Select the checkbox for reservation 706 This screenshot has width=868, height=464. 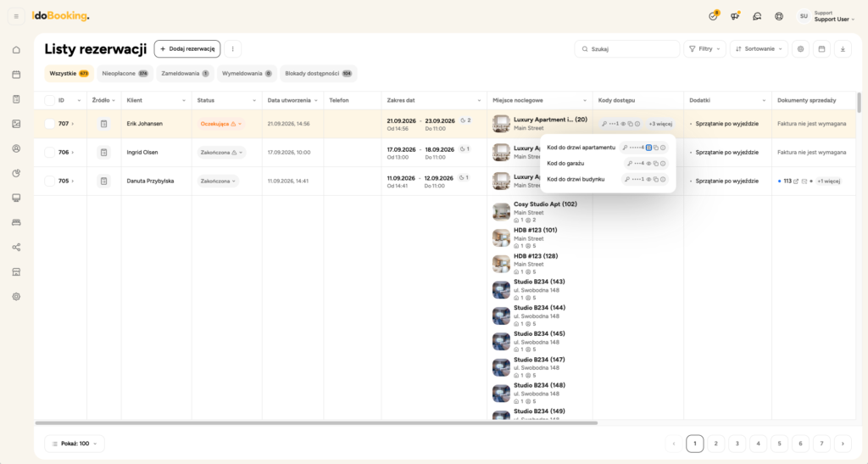(50, 153)
